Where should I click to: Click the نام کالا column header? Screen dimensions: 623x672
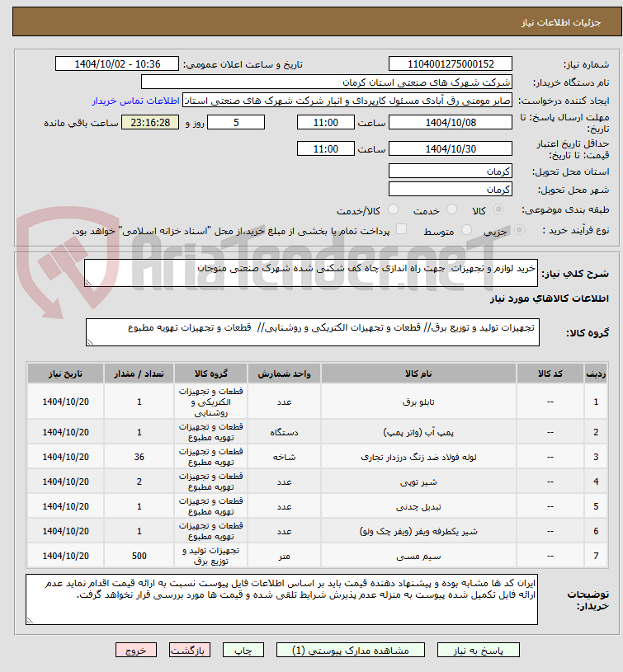[418, 374]
